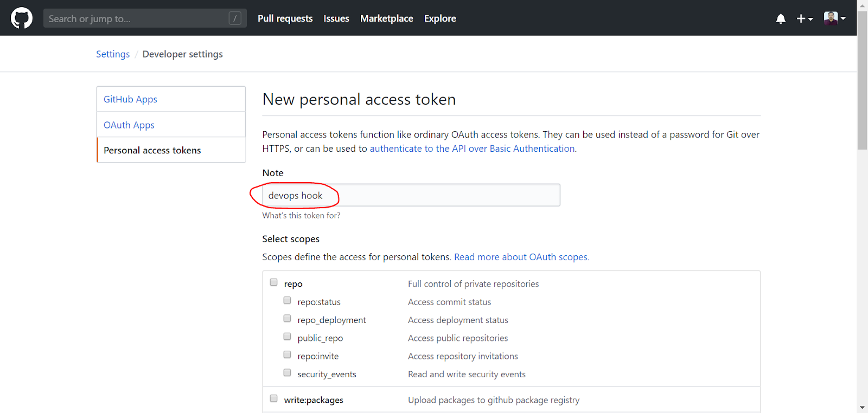Click the Access repository invitations description
Image resolution: width=868 pixels, height=413 pixels.
[463, 356]
